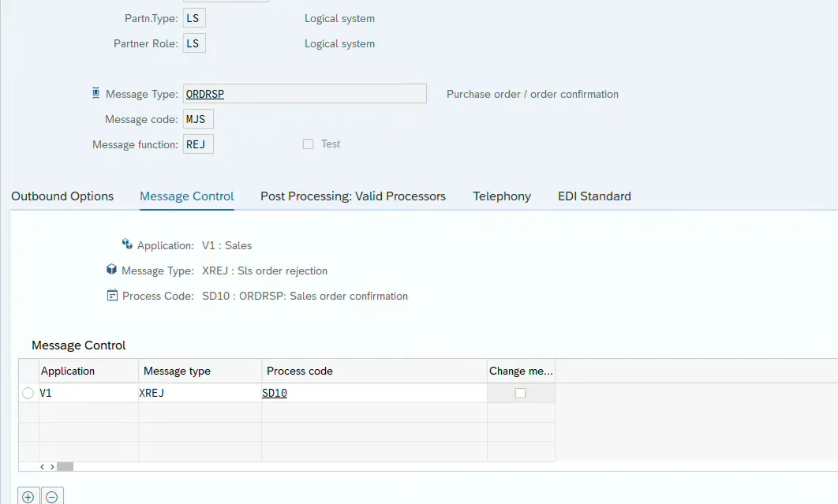Open the Outbound Options tab
This screenshot has height=504, width=838.
click(62, 196)
